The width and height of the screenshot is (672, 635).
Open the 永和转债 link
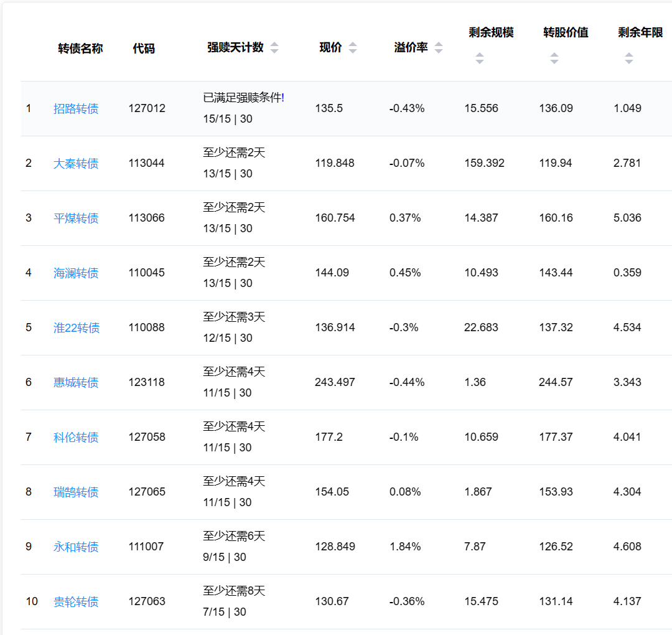pos(76,547)
